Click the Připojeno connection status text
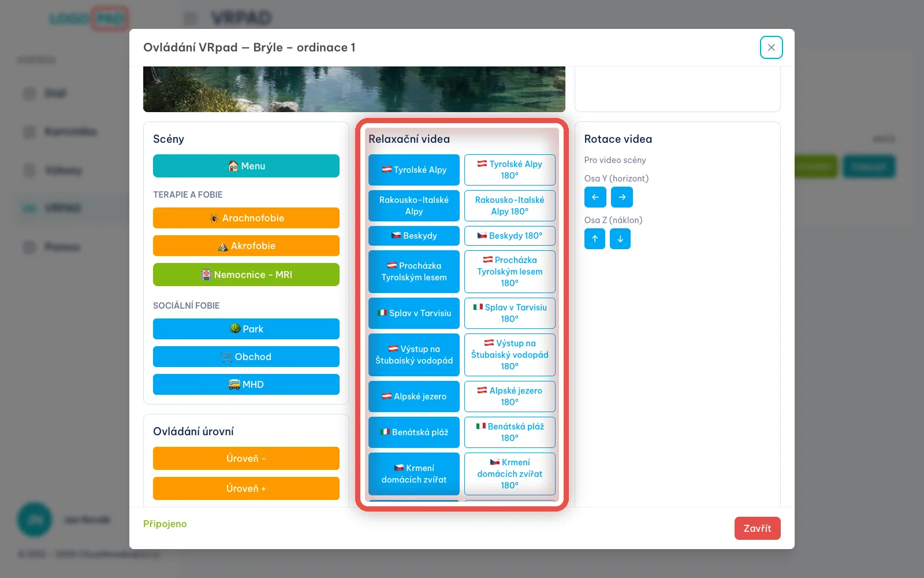The image size is (924, 578). (x=165, y=524)
